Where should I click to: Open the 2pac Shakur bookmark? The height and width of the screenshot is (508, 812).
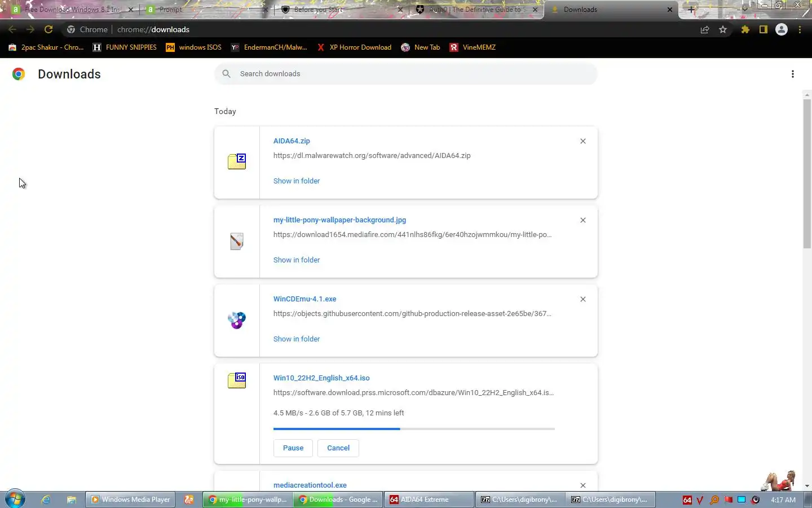click(x=46, y=47)
